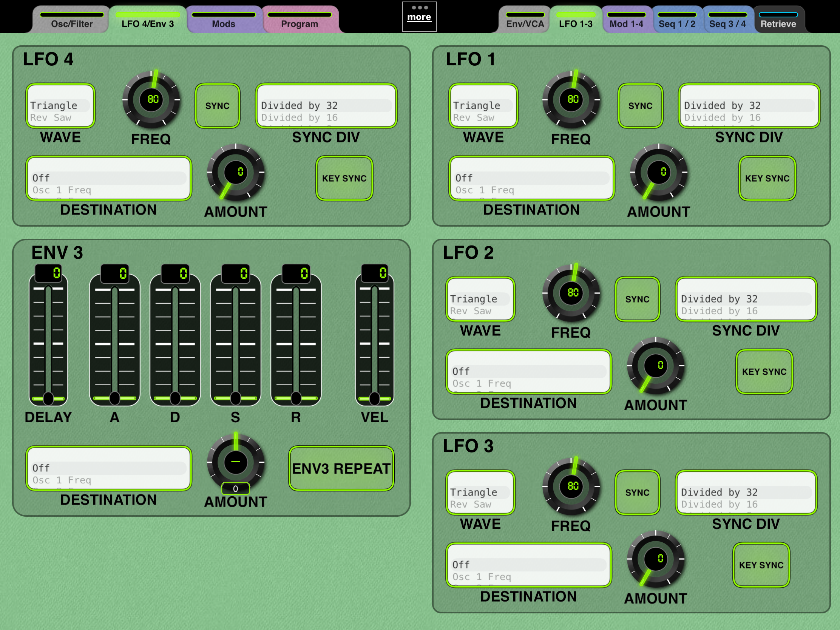Viewport: 840px width, 630px height.
Task: Click the LFO 4 FREQ knob
Action: point(151,99)
